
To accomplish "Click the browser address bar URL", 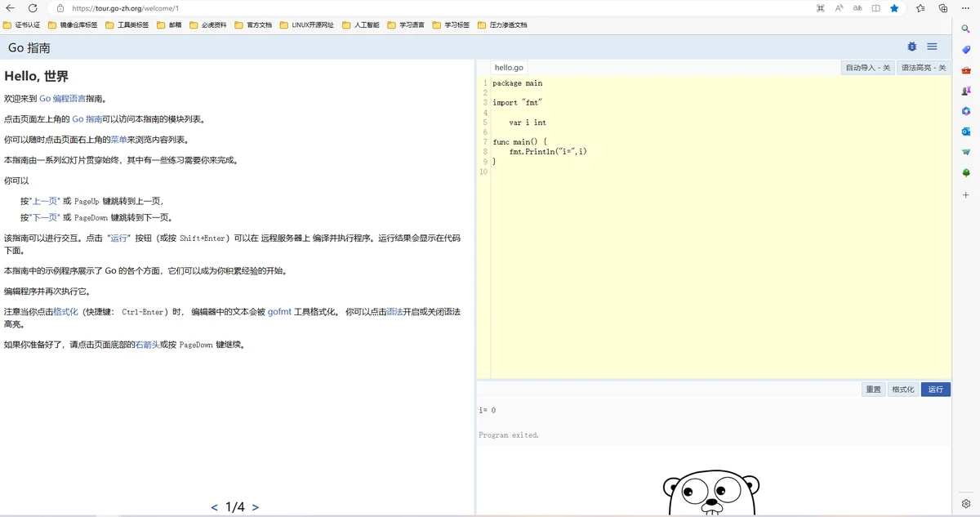I will [x=126, y=8].
